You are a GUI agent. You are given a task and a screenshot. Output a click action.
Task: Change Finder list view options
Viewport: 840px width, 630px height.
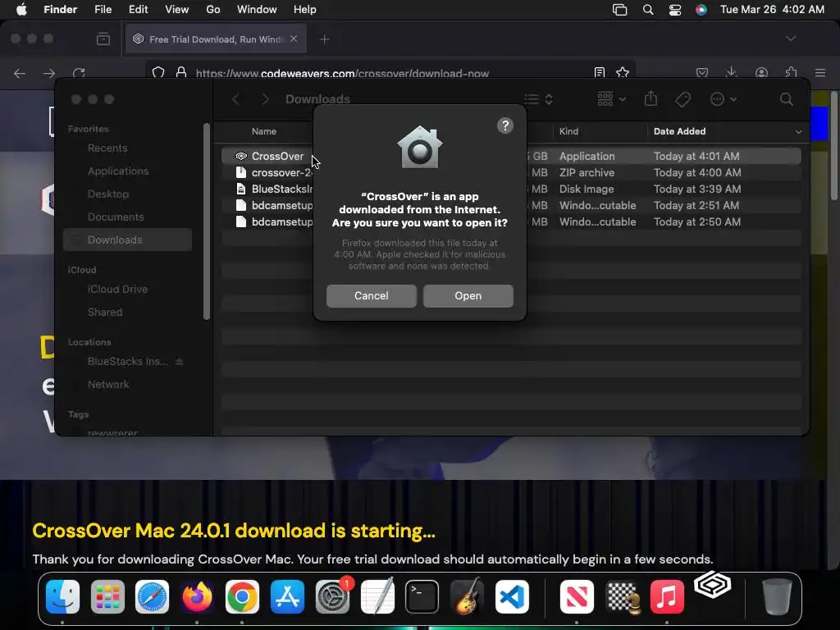[538, 99]
